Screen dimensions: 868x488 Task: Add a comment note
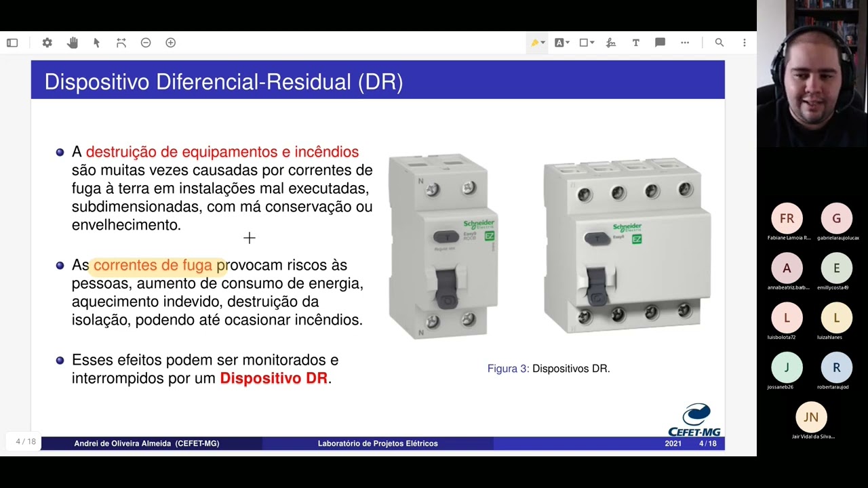(660, 43)
